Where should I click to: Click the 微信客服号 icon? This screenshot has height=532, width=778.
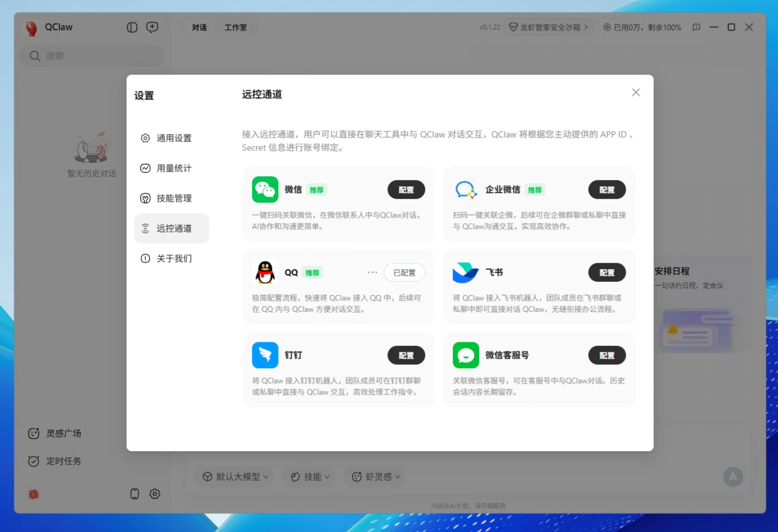466,355
